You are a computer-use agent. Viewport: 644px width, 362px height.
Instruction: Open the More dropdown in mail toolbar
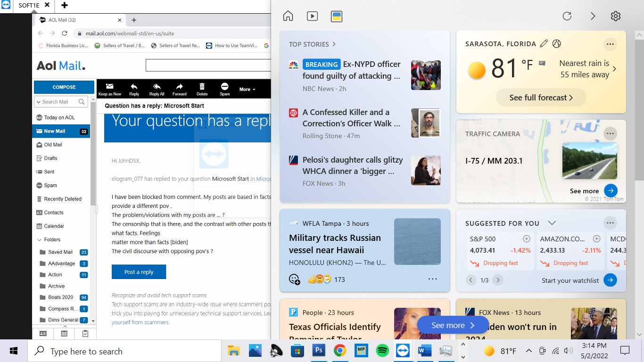[247, 89]
